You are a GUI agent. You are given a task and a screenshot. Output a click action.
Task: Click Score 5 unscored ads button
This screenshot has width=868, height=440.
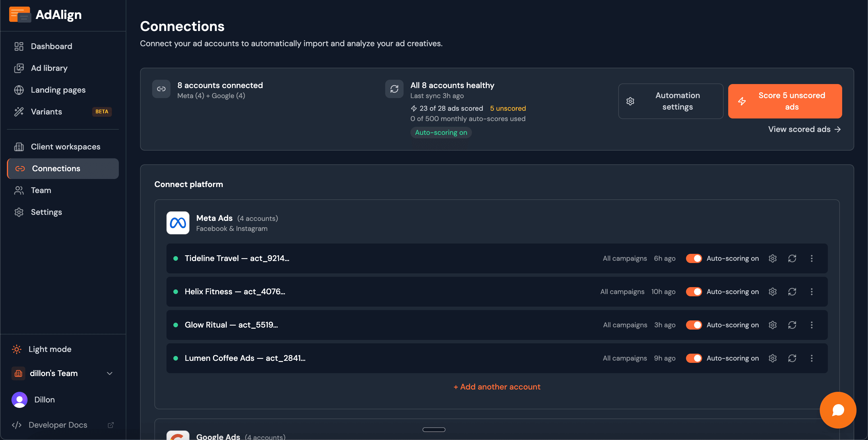(x=785, y=101)
